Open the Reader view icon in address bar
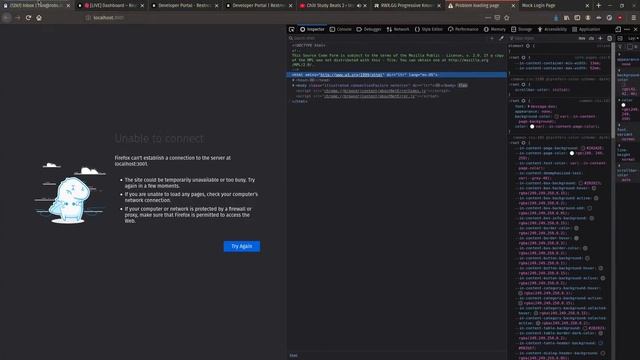The width and height of the screenshot is (640, 360). pyautogui.click(x=497, y=18)
